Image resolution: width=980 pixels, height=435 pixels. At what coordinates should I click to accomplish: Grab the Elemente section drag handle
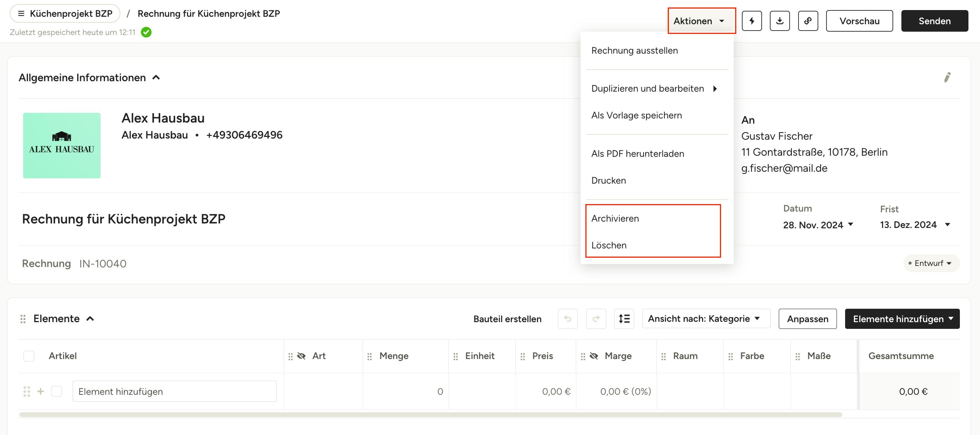[x=23, y=319]
